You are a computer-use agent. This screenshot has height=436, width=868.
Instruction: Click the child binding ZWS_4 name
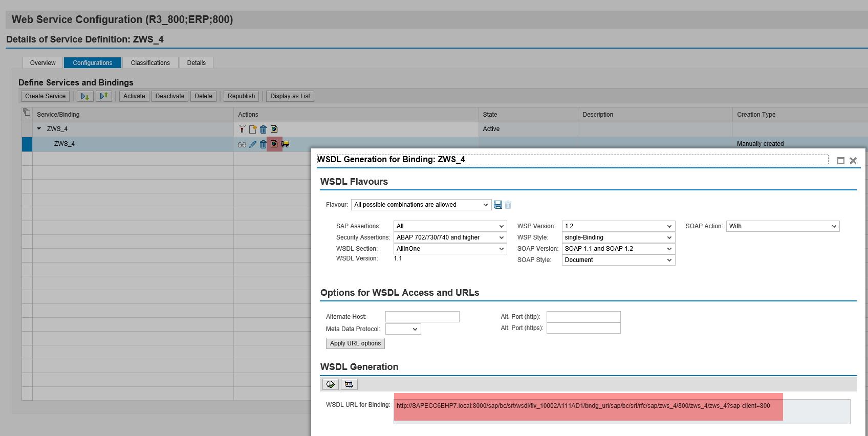click(64, 144)
